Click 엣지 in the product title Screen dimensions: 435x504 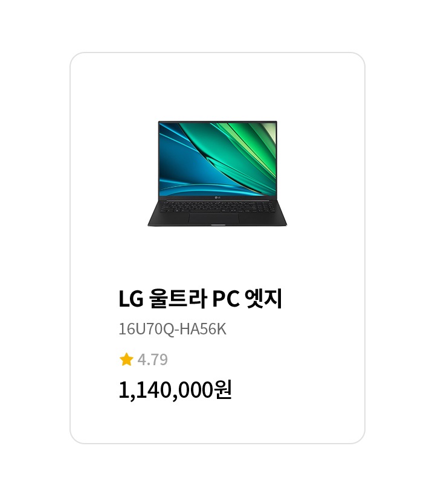pyautogui.click(x=263, y=299)
